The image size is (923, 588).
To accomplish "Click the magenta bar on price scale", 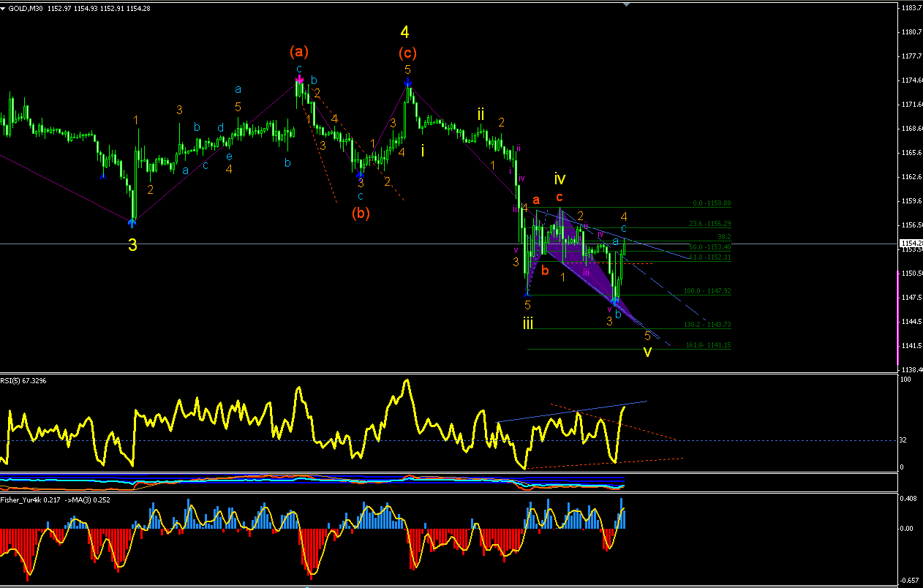I will [898, 317].
